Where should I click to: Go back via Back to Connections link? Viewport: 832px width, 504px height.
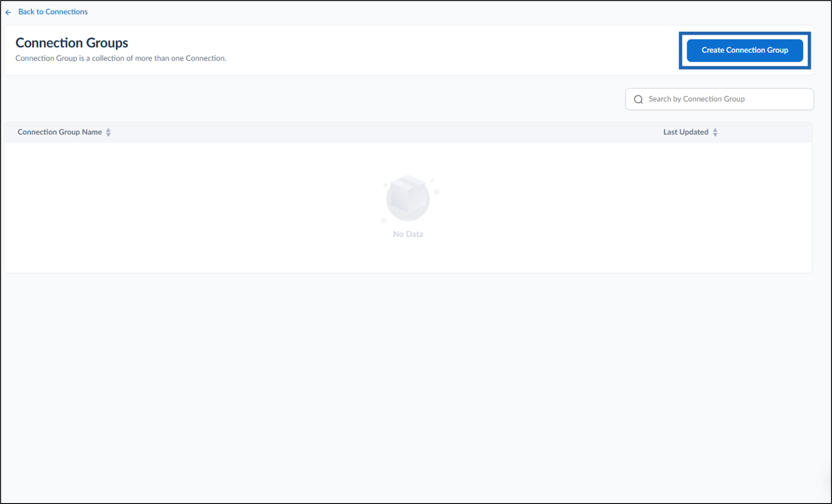[x=53, y=12]
